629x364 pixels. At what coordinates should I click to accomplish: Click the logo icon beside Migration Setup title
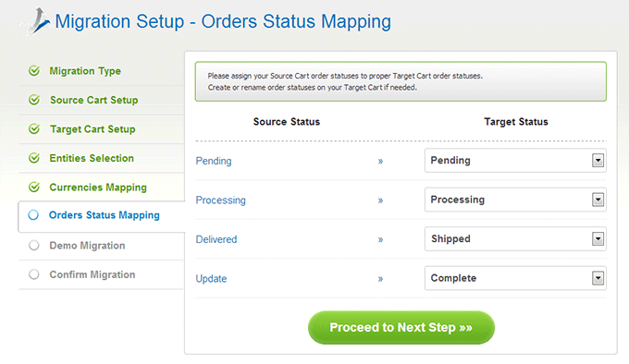(x=36, y=21)
